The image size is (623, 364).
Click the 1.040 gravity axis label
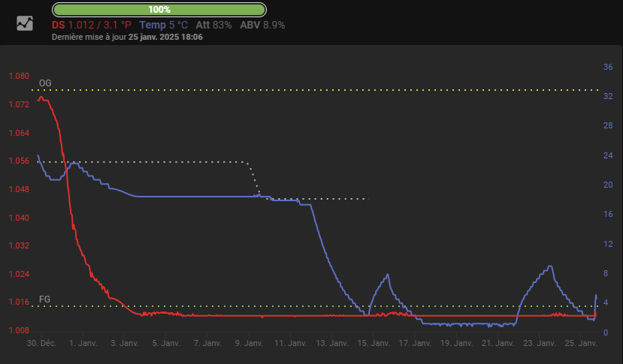point(19,218)
